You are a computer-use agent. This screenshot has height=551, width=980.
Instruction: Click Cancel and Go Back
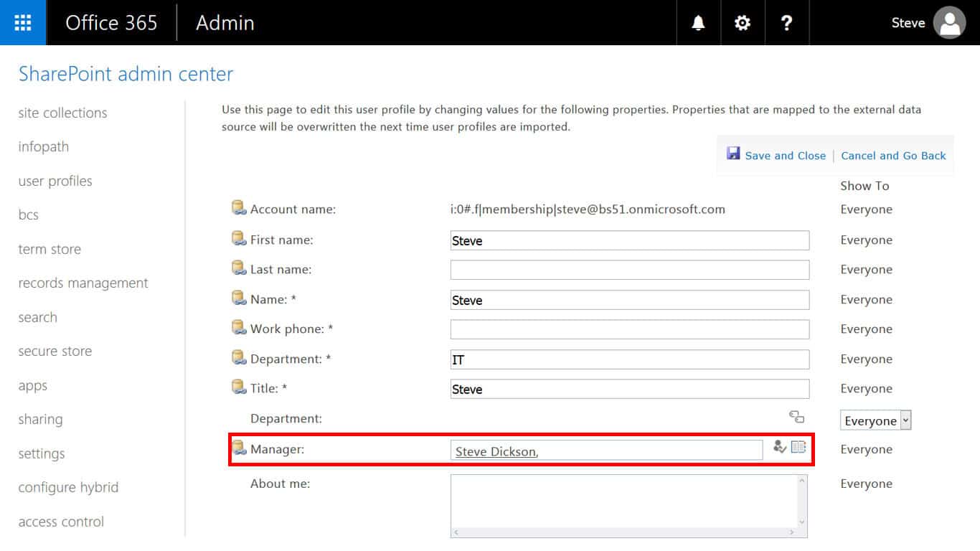893,156
